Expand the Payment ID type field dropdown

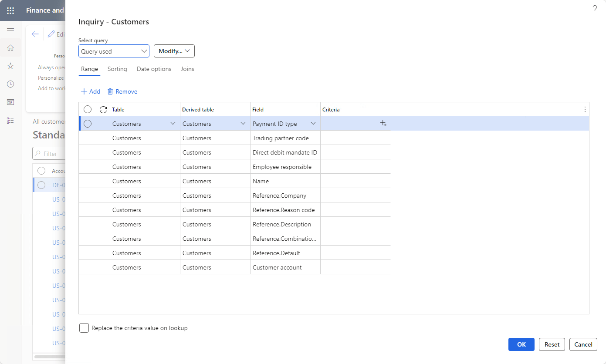313,124
